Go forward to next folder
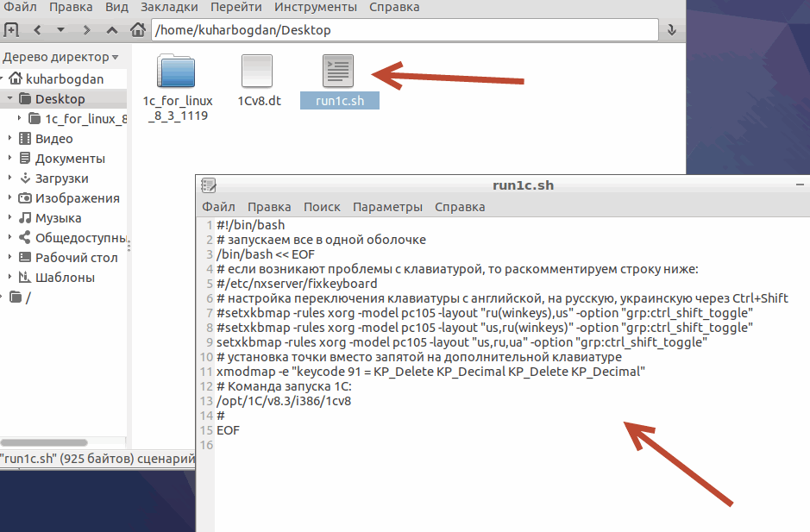 pos(86,30)
